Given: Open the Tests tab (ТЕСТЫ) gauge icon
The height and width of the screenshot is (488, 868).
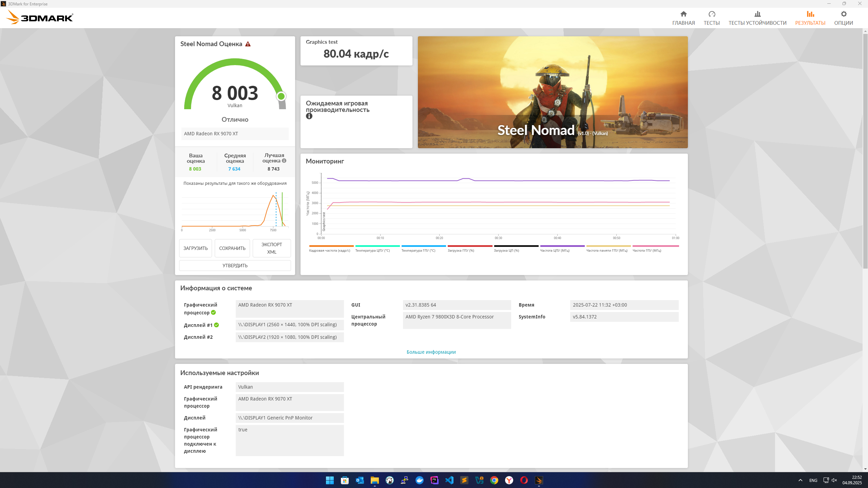Looking at the screenshot, I should pyautogui.click(x=711, y=14).
